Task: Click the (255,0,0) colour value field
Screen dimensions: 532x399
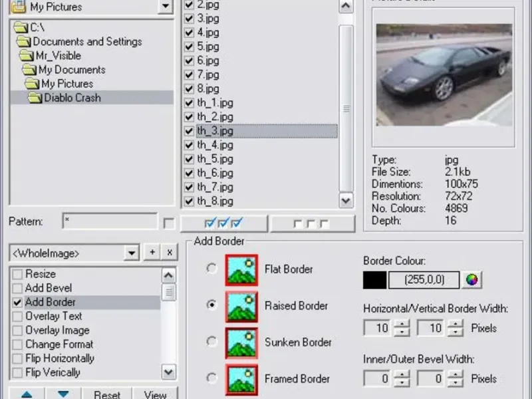Action: coord(424,280)
